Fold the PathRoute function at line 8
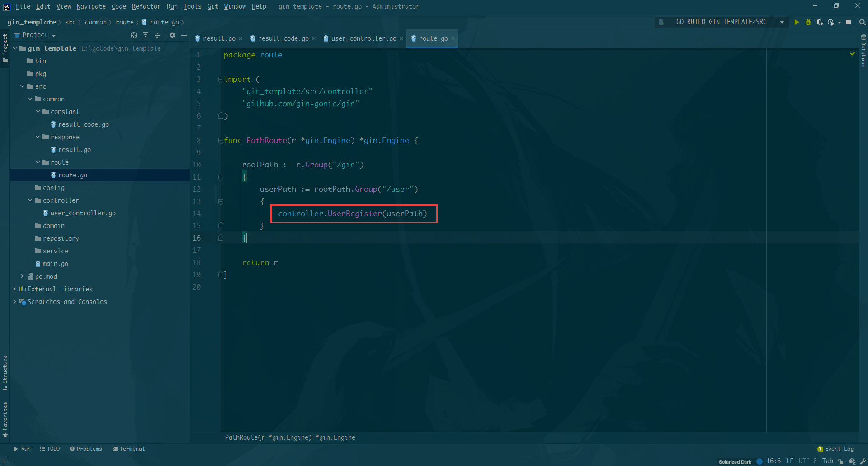 [x=221, y=141]
